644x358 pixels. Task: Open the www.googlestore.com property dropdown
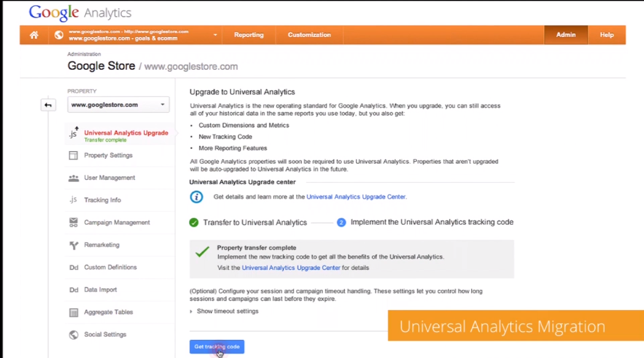pyautogui.click(x=118, y=105)
